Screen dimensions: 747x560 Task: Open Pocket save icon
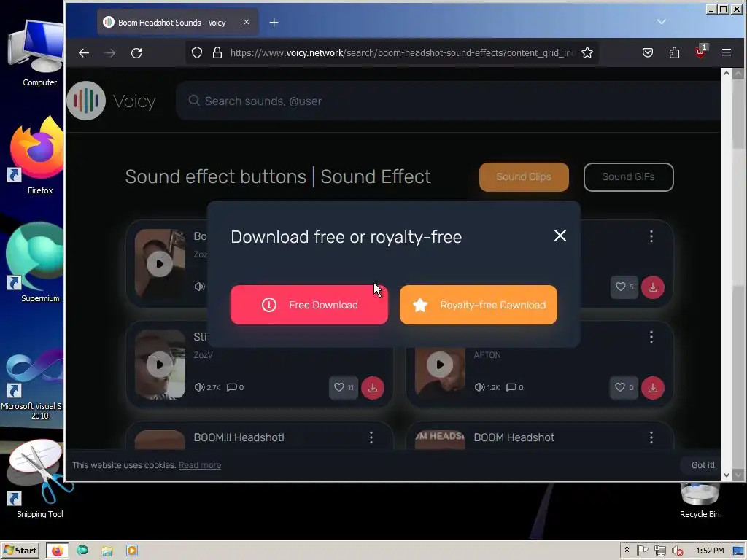(648, 52)
